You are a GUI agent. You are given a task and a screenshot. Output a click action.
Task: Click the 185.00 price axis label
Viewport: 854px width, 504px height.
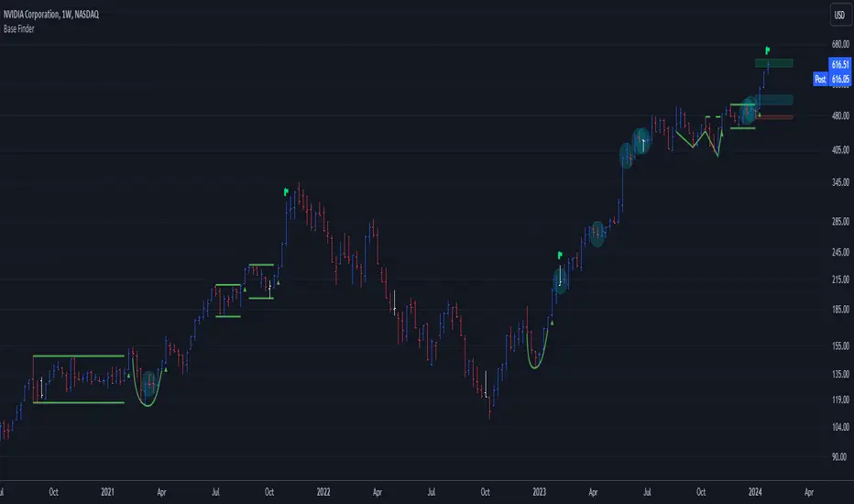[x=840, y=310]
